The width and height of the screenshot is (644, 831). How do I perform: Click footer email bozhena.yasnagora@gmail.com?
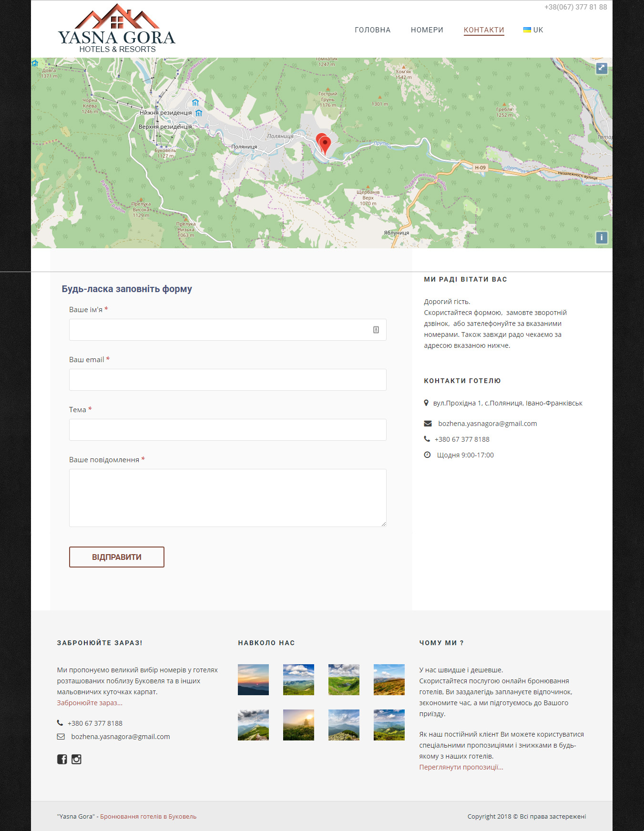coord(121,737)
